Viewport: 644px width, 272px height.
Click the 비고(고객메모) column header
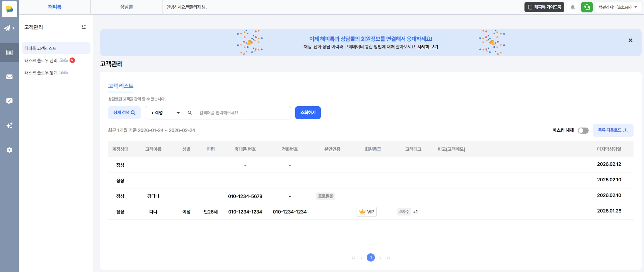[x=452, y=149]
